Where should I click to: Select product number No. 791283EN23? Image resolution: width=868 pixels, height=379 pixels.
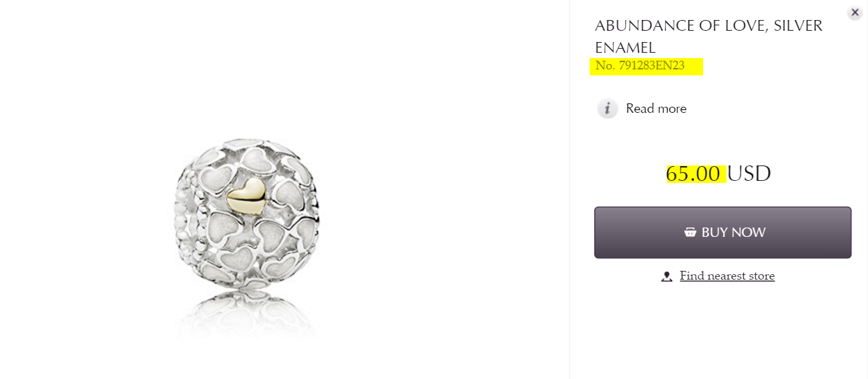640,66
